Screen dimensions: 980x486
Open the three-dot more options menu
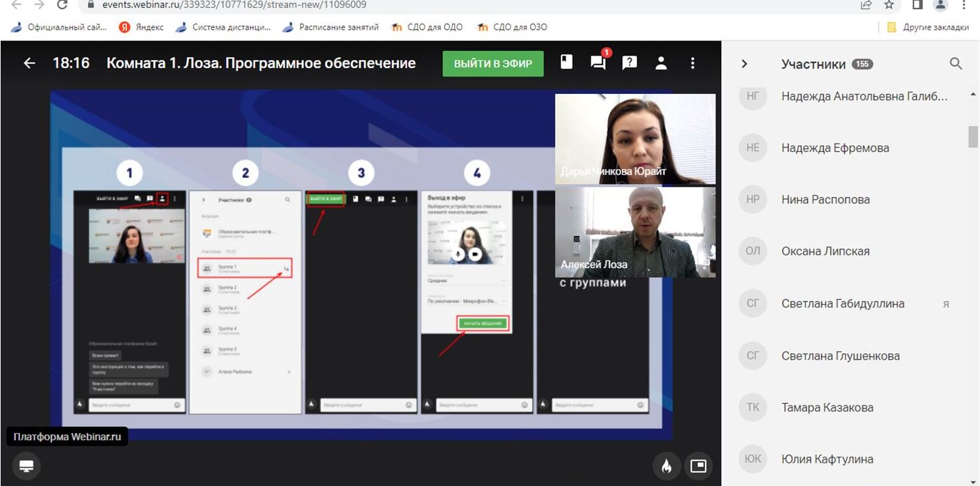(693, 63)
